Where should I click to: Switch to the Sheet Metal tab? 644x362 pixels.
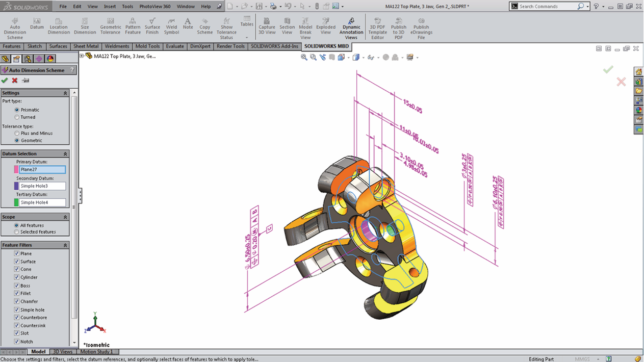pyautogui.click(x=86, y=46)
